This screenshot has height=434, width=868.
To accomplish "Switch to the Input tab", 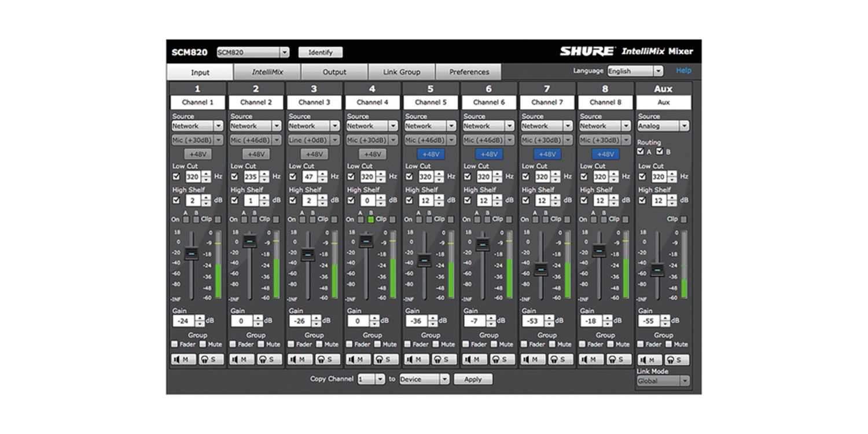I will point(200,72).
